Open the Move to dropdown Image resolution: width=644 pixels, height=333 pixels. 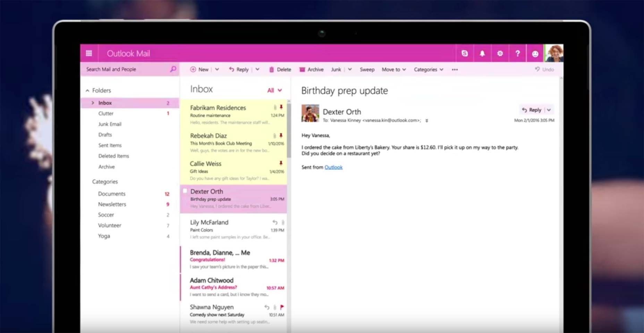pyautogui.click(x=394, y=69)
